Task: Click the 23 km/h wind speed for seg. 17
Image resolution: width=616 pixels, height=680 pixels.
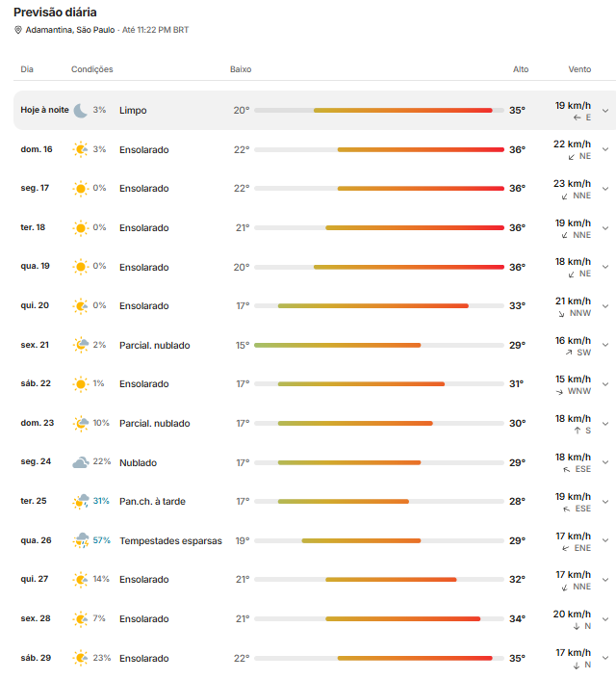Action: point(573,183)
